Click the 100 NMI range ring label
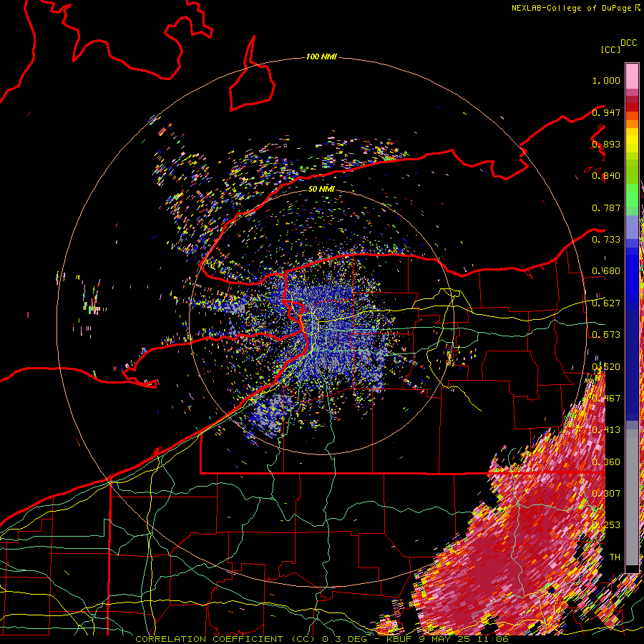 pyautogui.click(x=321, y=57)
